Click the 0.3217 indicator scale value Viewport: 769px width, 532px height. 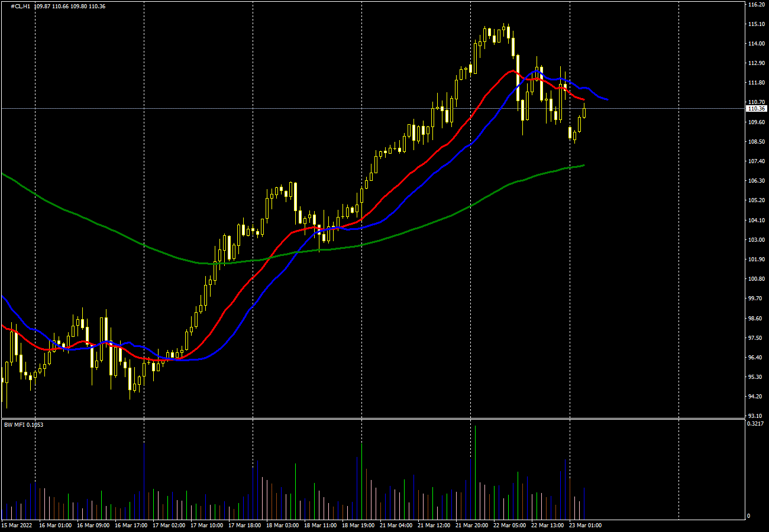pos(757,424)
